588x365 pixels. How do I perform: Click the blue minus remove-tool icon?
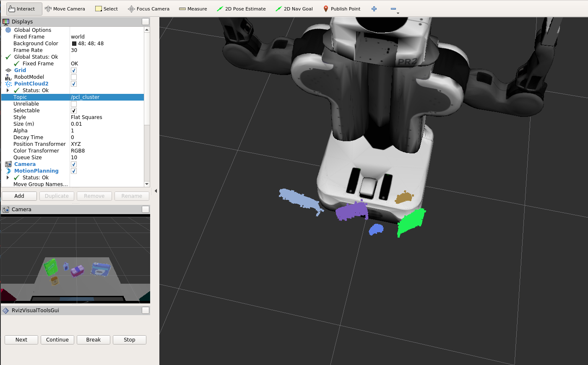click(393, 9)
